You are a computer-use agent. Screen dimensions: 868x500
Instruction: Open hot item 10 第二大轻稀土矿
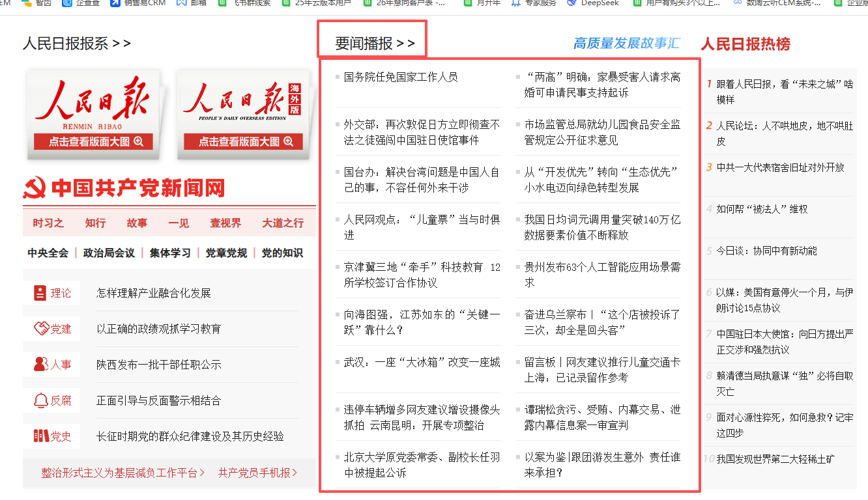click(x=775, y=459)
